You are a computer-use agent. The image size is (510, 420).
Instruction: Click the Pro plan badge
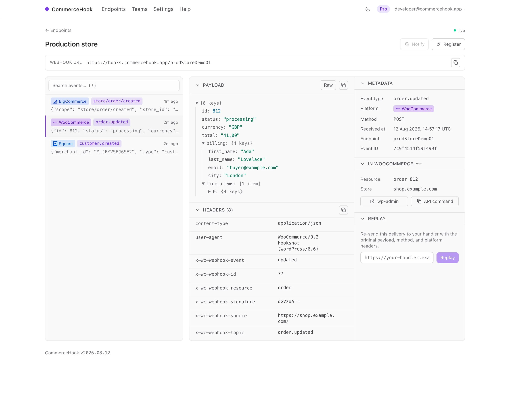(383, 9)
